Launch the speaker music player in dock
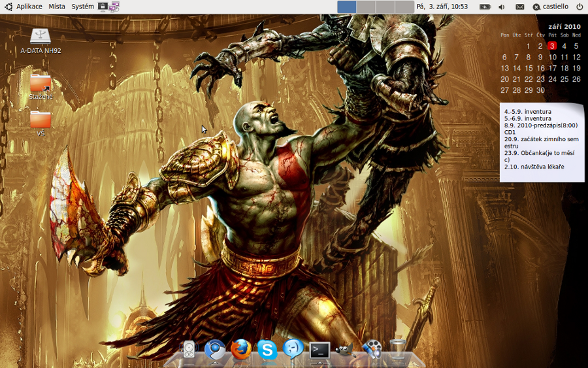Viewport: 588px width, 368px height. pos(189,350)
